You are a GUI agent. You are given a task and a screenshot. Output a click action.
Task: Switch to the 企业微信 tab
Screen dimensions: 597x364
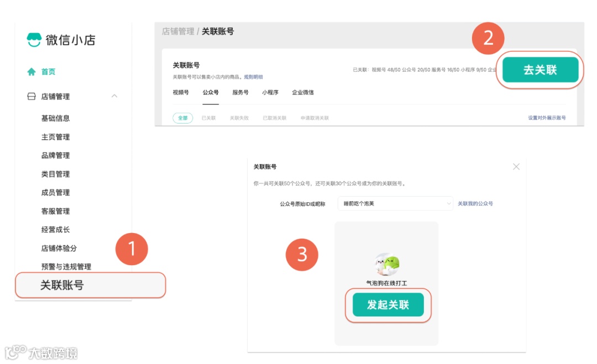click(303, 92)
